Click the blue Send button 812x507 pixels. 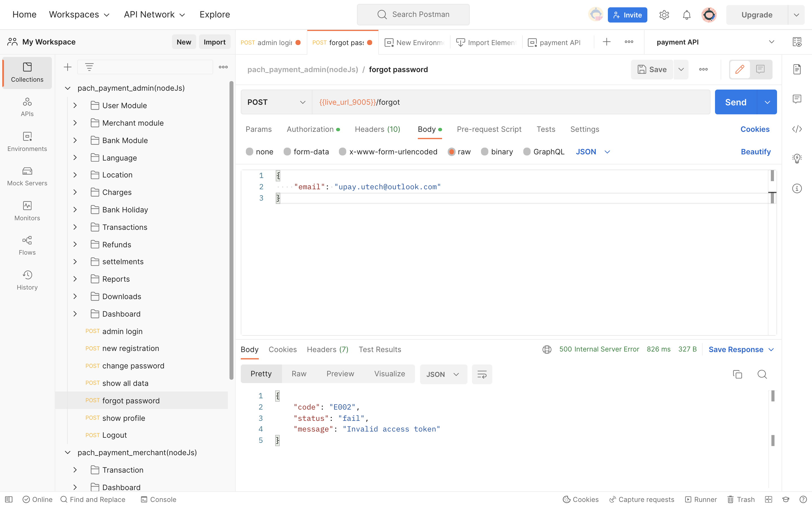coord(736,102)
